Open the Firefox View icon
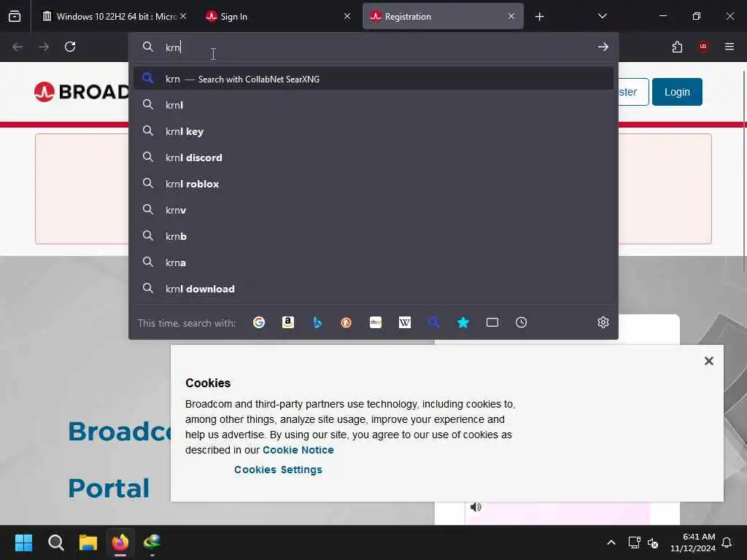This screenshot has height=560, width=747. pyautogui.click(x=15, y=17)
